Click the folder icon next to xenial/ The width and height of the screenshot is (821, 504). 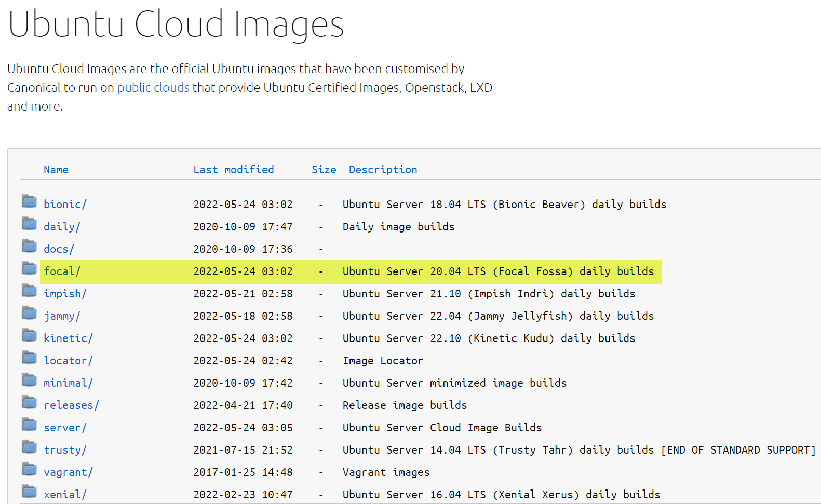(29, 492)
